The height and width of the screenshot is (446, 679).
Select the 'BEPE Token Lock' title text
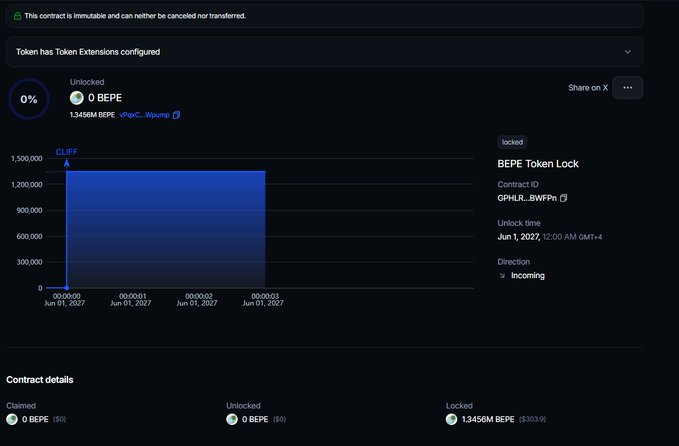click(538, 164)
